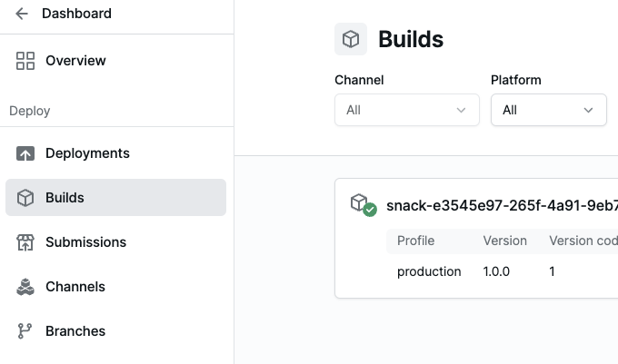Click the Deployments upload icon in sidebar
This screenshot has width=618, height=364.
(25, 153)
